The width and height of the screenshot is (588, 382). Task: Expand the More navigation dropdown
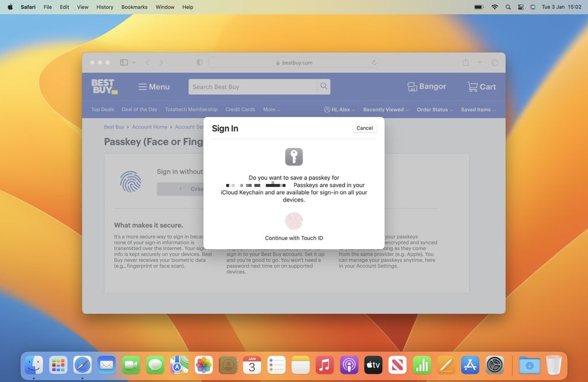271,109
